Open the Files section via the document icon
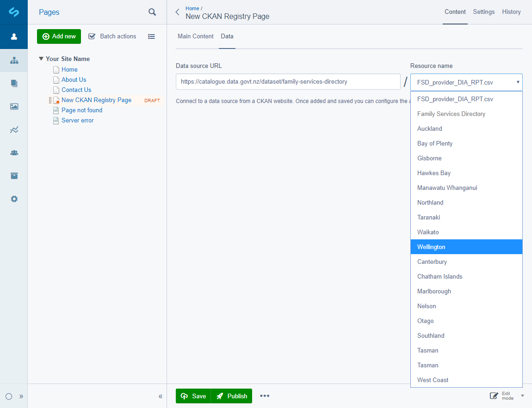The image size is (532, 408). coord(14,84)
